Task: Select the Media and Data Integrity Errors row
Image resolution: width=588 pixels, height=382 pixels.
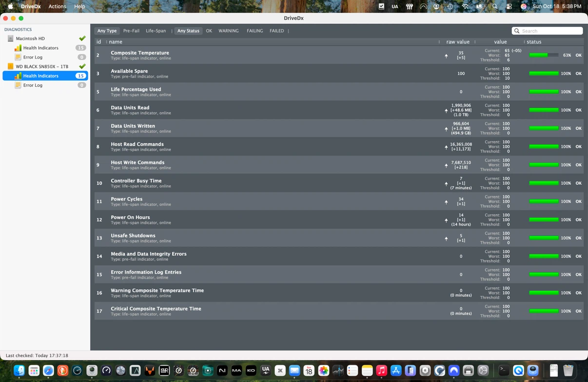Action: [339, 256]
